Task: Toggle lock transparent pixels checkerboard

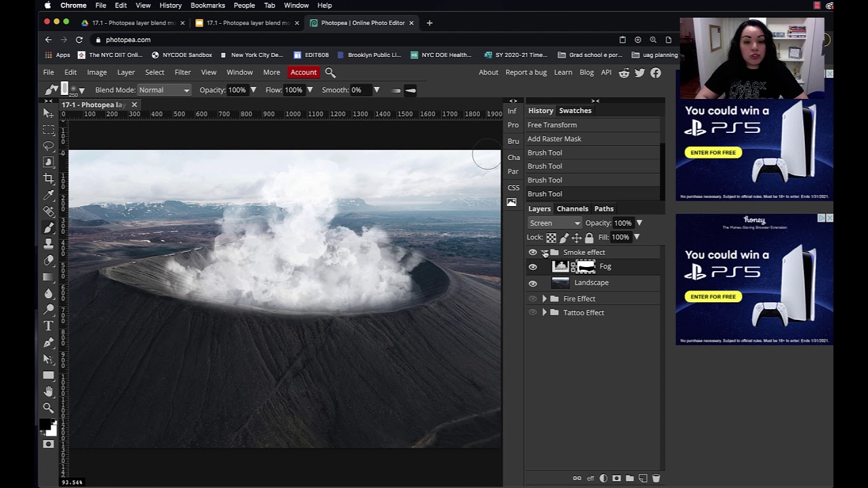Action: click(x=551, y=238)
